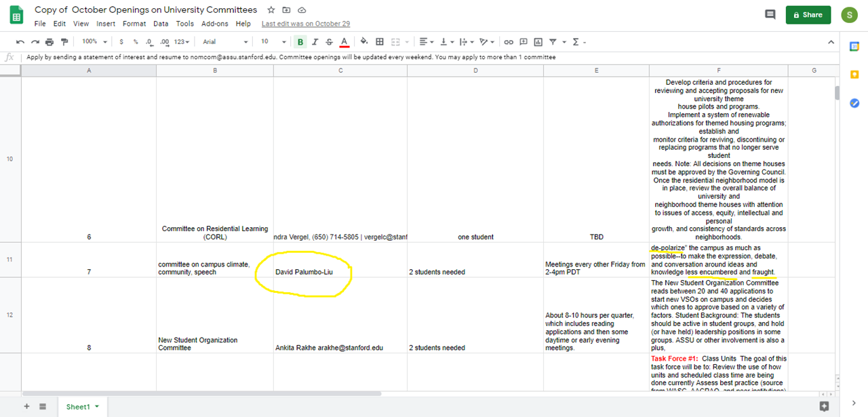
Task: Open text rotation dropdown
Action: tap(486, 42)
